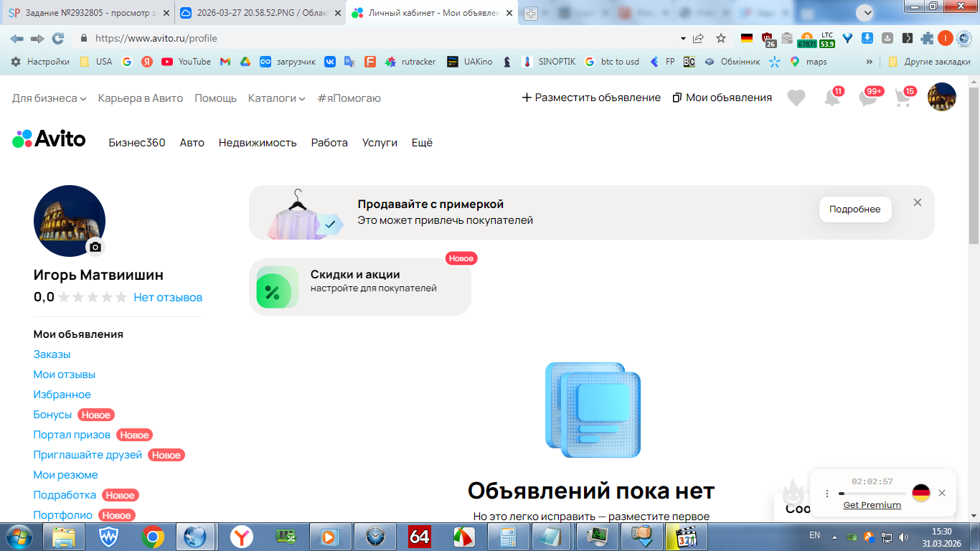
Task: Open the Windows Start menu
Action: click(x=19, y=537)
